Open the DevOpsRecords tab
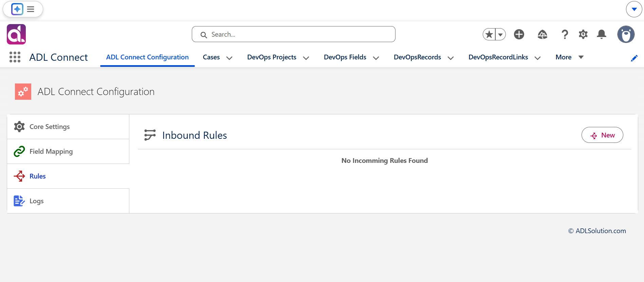 tap(417, 57)
